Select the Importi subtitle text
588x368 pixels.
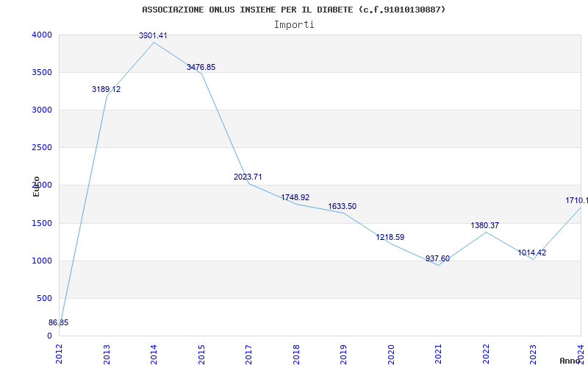294,25
